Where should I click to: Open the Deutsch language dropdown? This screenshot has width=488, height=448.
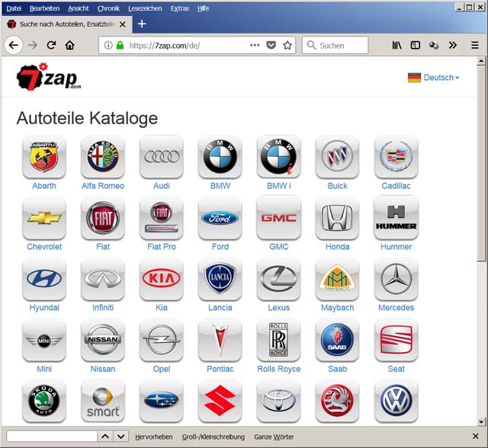(434, 78)
